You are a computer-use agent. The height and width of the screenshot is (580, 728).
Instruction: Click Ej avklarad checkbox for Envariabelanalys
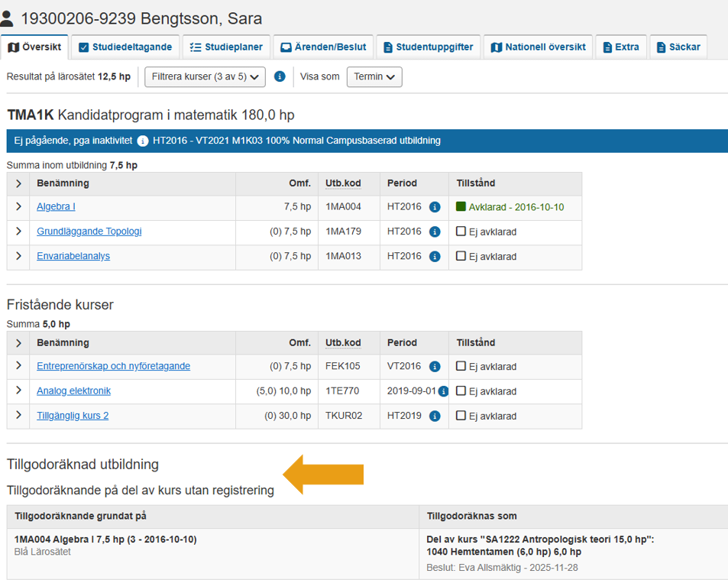click(x=461, y=256)
